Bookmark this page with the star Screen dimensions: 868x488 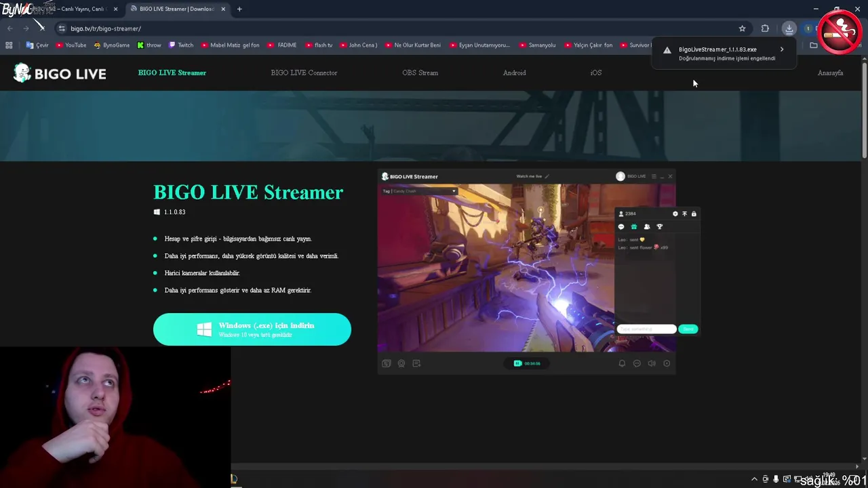(742, 28)
